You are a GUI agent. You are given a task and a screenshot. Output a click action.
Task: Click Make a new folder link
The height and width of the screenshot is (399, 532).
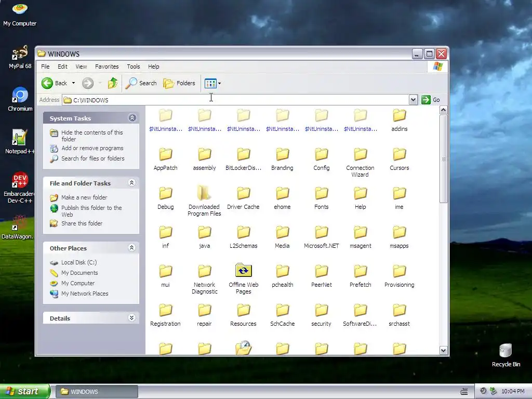(x=84, y=197)
